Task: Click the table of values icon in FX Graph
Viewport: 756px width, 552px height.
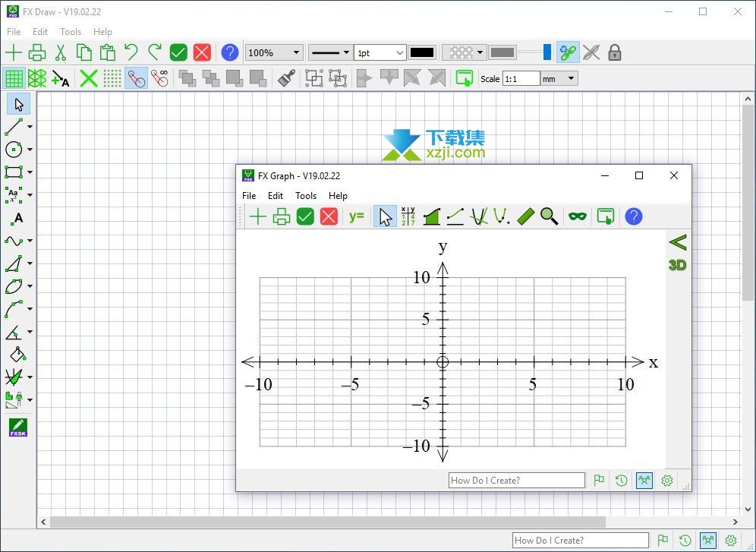Action: (408, 216)
